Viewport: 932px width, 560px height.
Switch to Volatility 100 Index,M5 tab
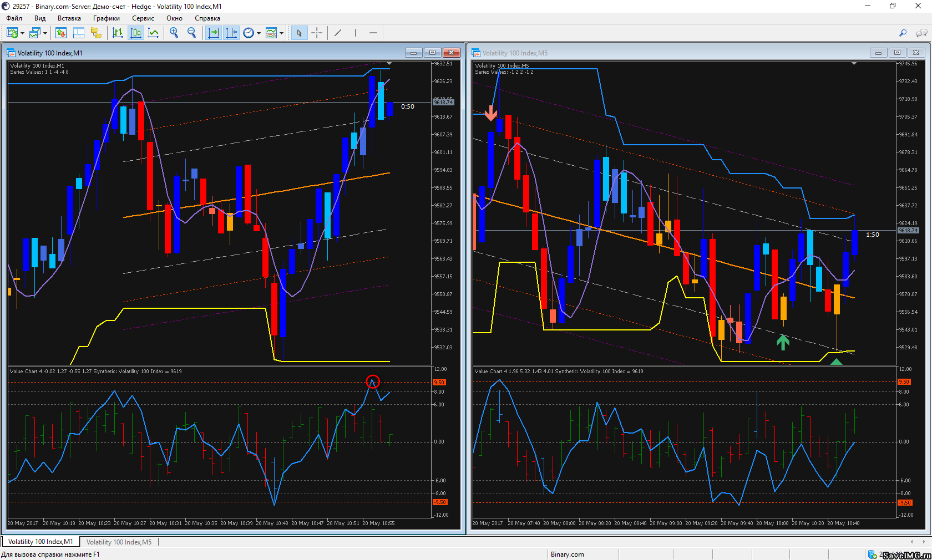[x=119, y=542]
